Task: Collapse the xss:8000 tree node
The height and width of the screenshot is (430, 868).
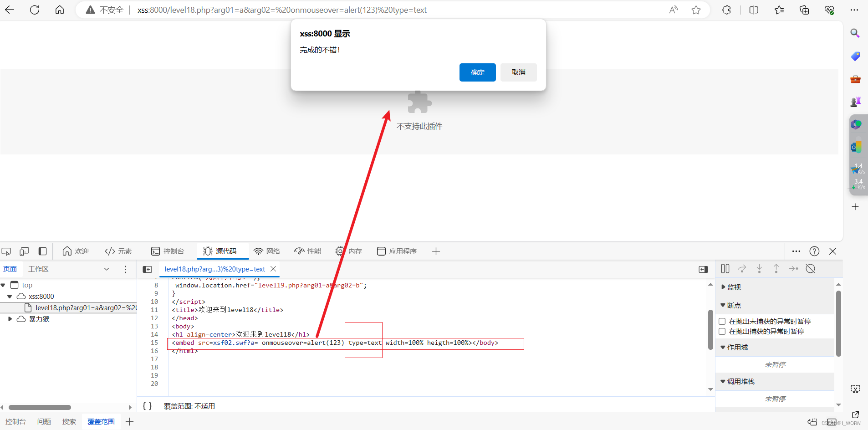Action: click(x=10, y=297)
